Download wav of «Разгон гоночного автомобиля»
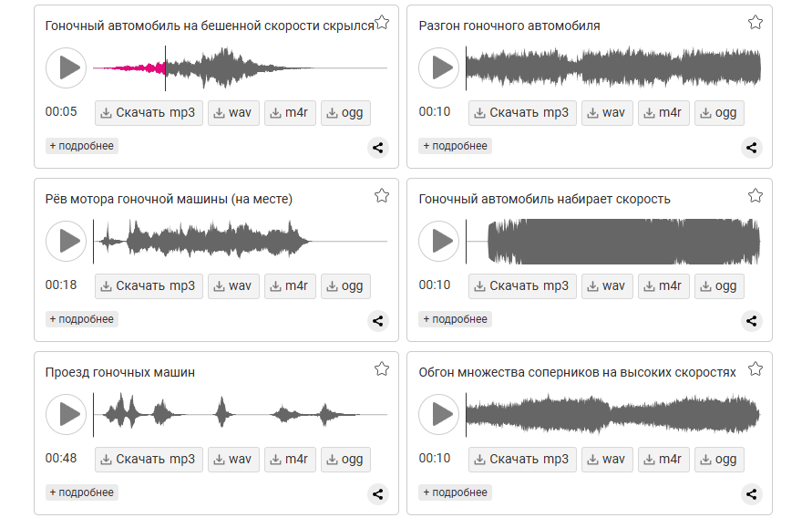This screenshot has width=812, height=518. click(605, 113)
